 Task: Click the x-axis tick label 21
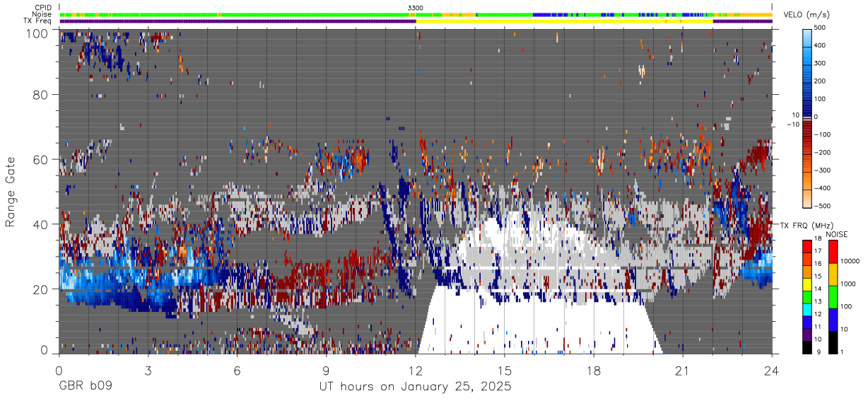pyautogui.click(x=683, y=370)
